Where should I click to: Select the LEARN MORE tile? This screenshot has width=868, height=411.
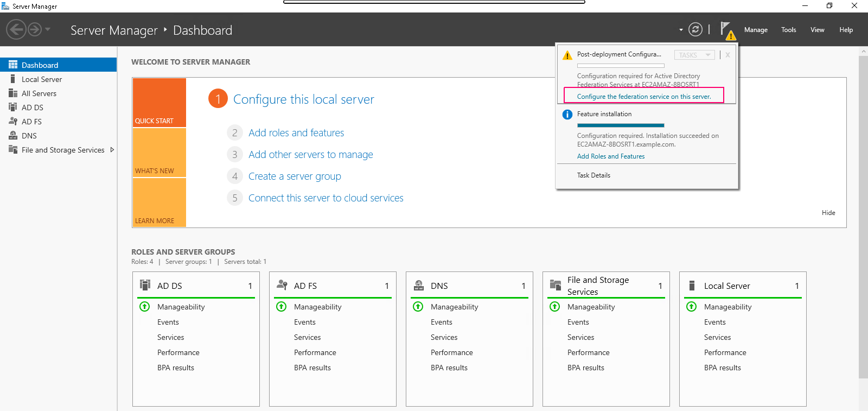(159, 203)
